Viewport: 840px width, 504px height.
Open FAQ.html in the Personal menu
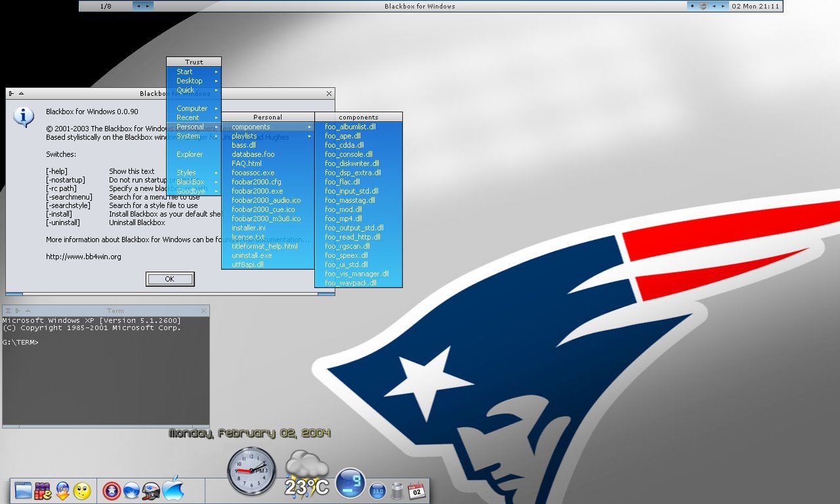click(x=268, y=163)
